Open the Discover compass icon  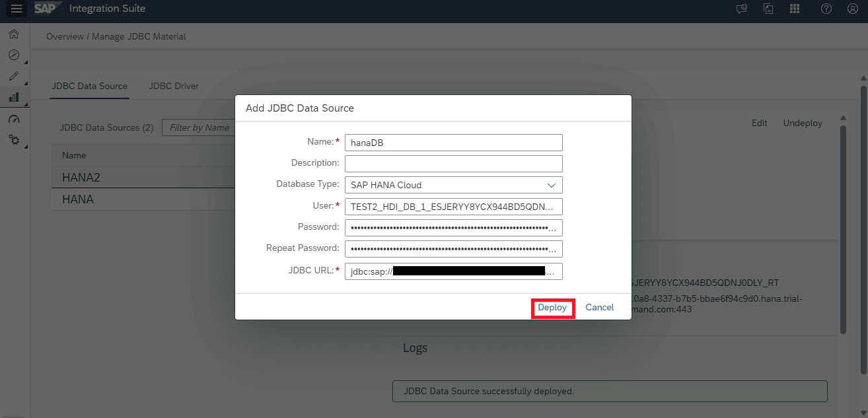pyautogui.click(x=14, y=55)
